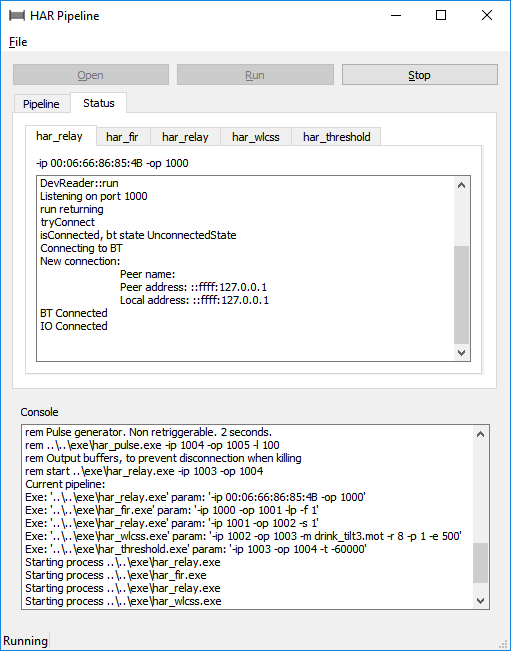Click up arrow of Console scrollbar
The height and width of the screenshot is (651, 511).
pos(481,434)
